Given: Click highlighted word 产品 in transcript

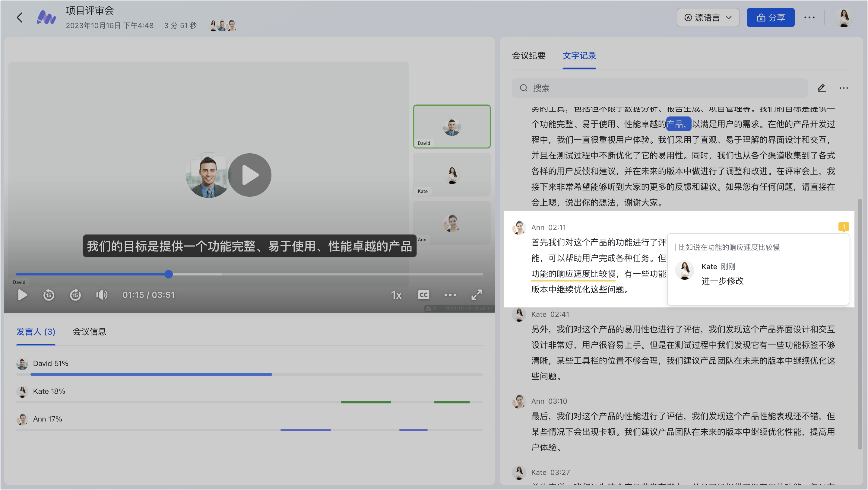Looking at the screenshot, I should (x=679, y=124).
